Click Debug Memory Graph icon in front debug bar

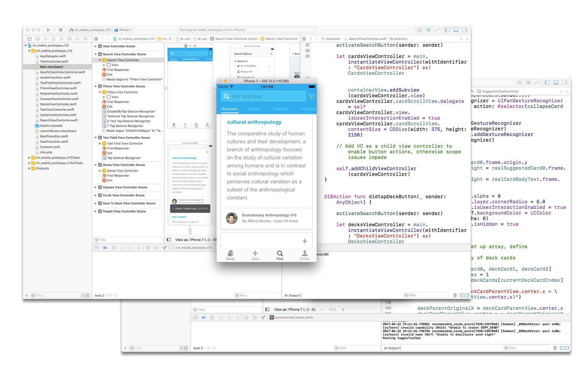[x=156, y=248]
